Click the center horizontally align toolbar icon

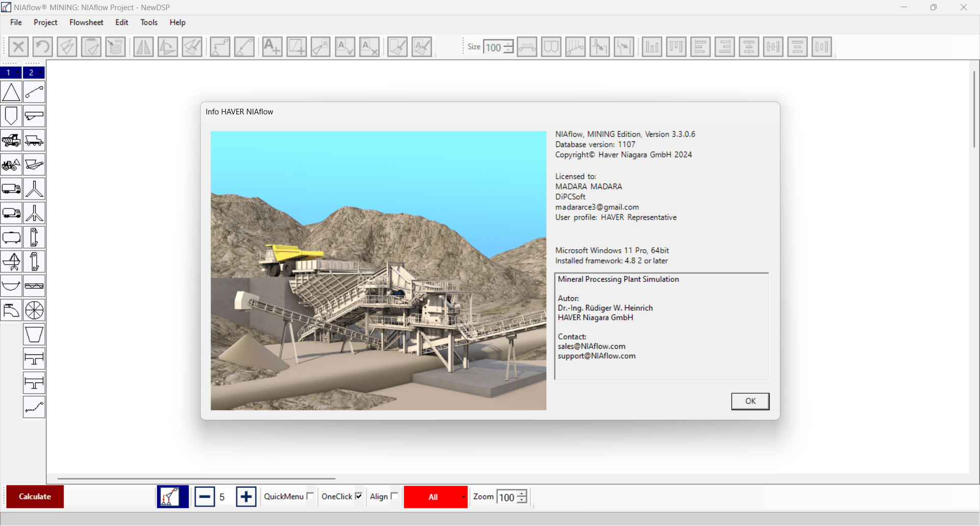(749, 47)
